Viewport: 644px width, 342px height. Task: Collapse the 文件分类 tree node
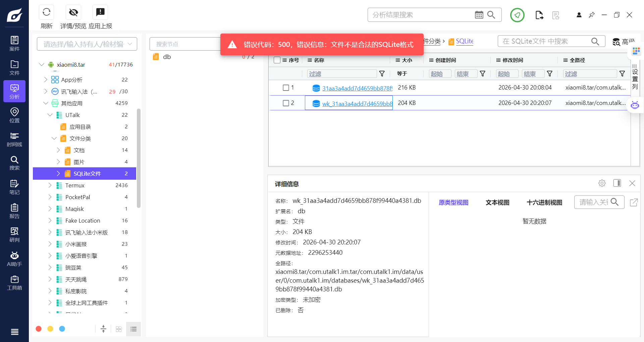54,138
